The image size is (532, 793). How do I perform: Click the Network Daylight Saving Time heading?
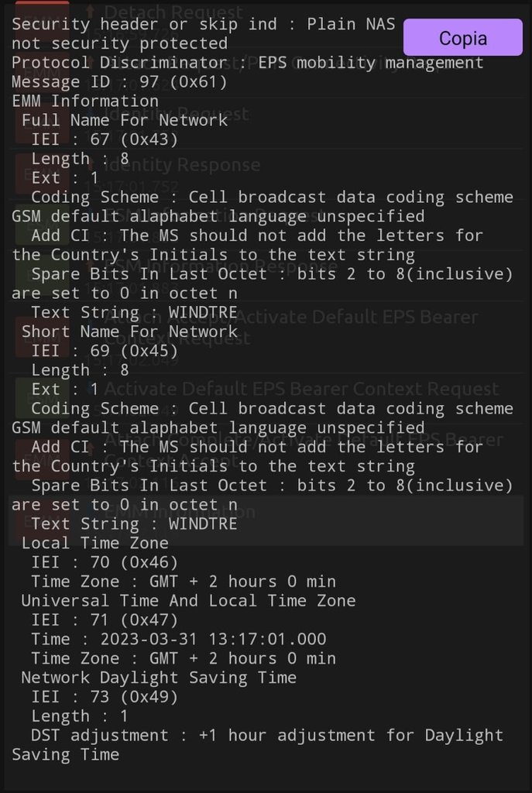(x=159, y=677)
